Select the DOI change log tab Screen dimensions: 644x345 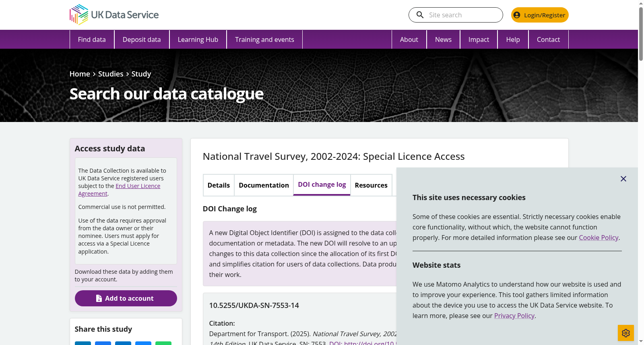(x=322, y=185)
